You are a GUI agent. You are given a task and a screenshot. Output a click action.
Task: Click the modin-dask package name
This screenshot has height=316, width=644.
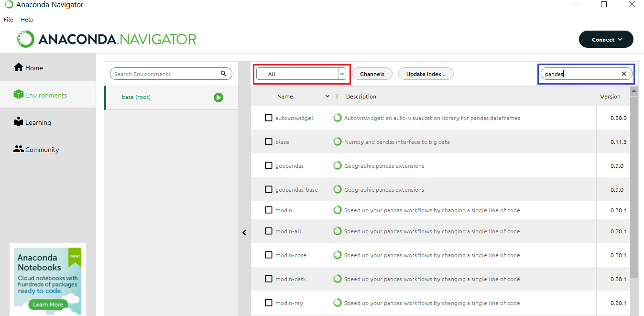pyautogui.click(x=291, y=279)
